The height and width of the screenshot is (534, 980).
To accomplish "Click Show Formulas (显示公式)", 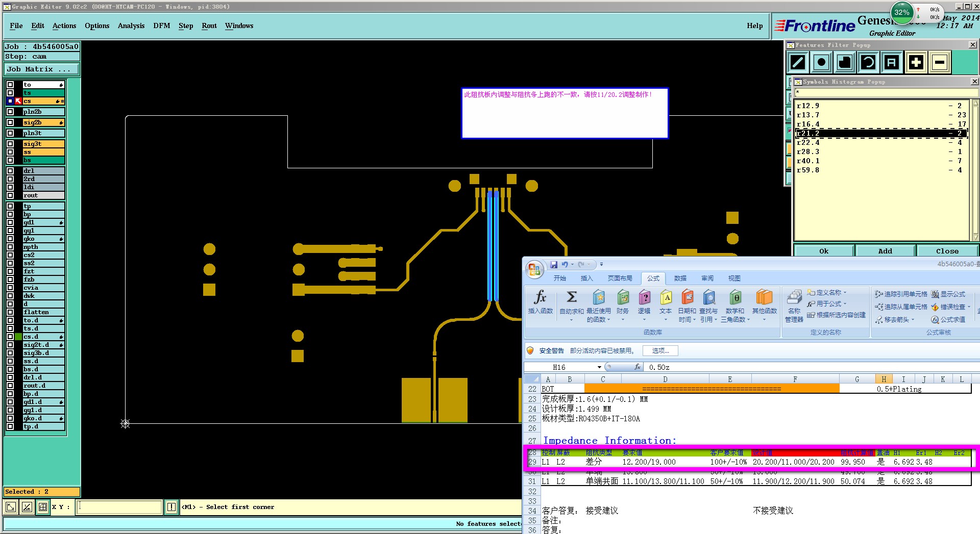I will (948, 294).
